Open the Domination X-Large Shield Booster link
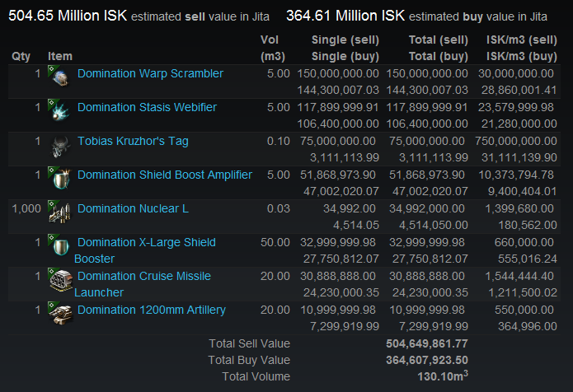 [x=145, y=250]
